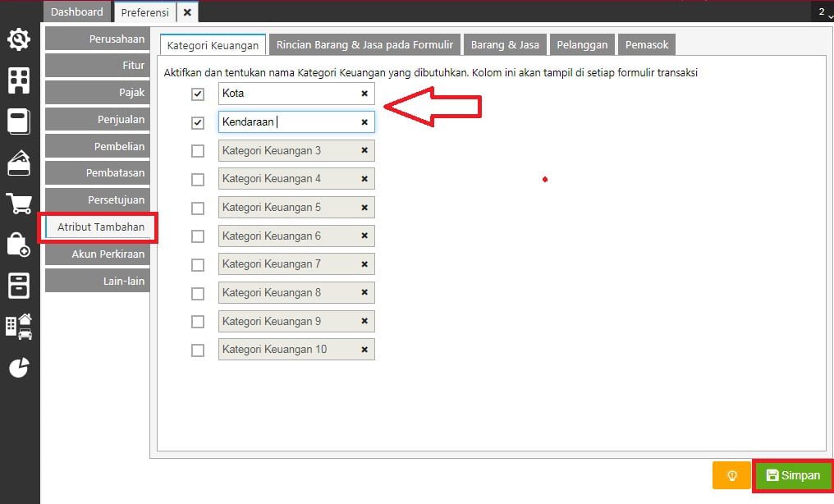Expand the tab list dropdown at top right
Screen dimensions: 834x504
[x=823, y=12]
